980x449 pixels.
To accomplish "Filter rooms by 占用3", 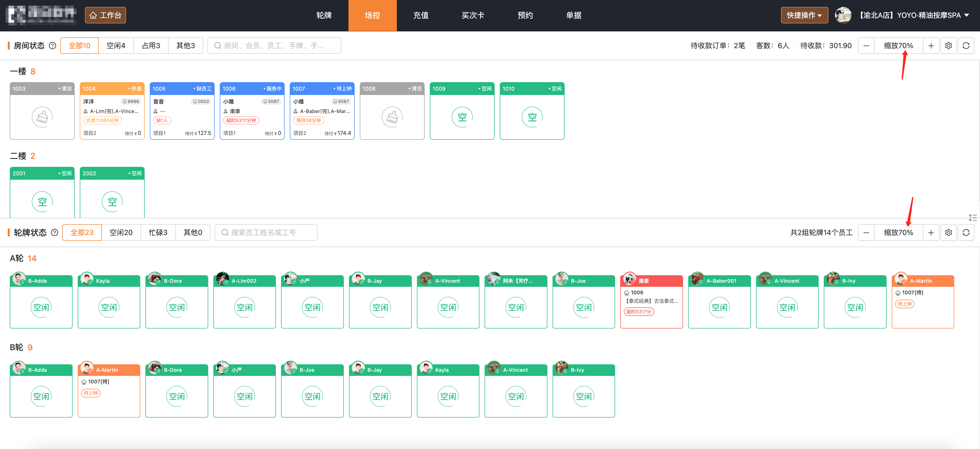I will [151, 46].
